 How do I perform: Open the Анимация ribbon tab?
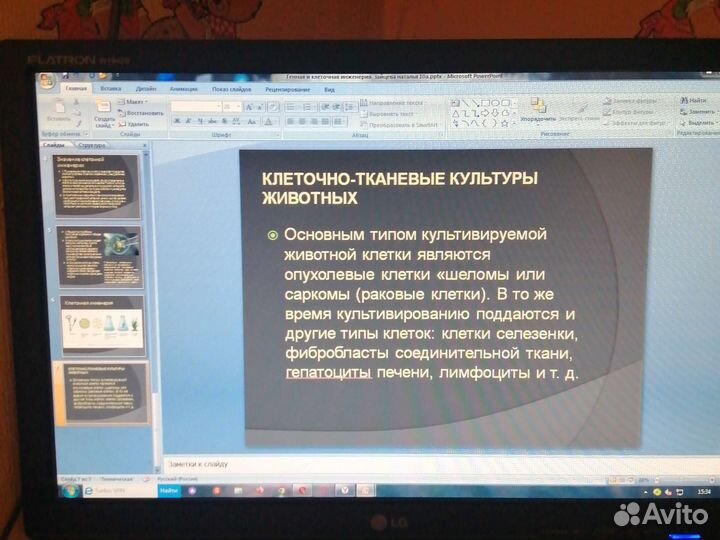click(x=183, y=89)
